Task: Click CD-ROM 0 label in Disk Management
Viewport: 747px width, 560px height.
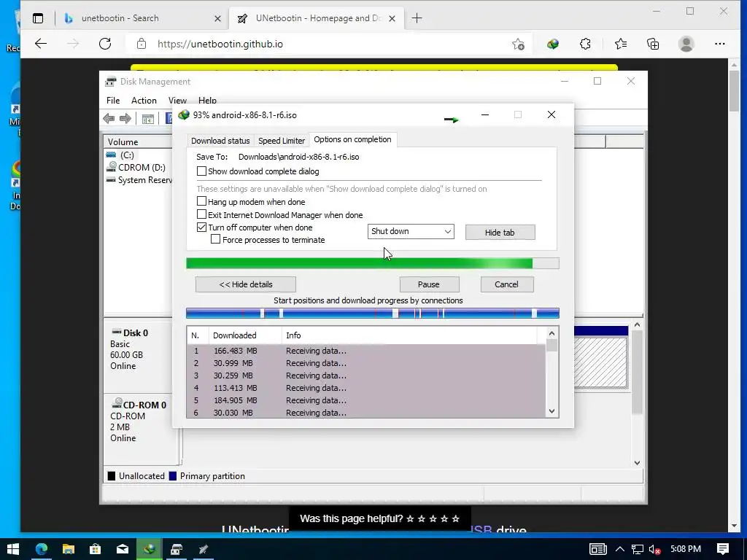Action: (144, 405)
